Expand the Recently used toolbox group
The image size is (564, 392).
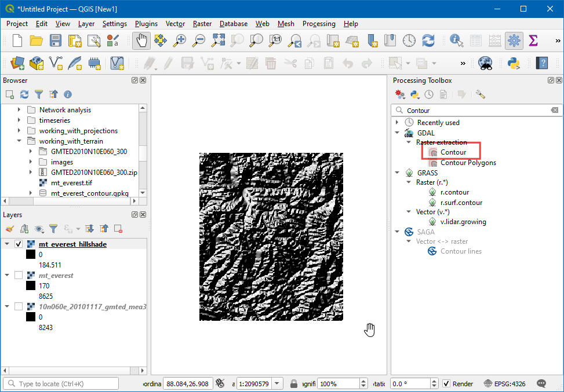tap(397, 123)
